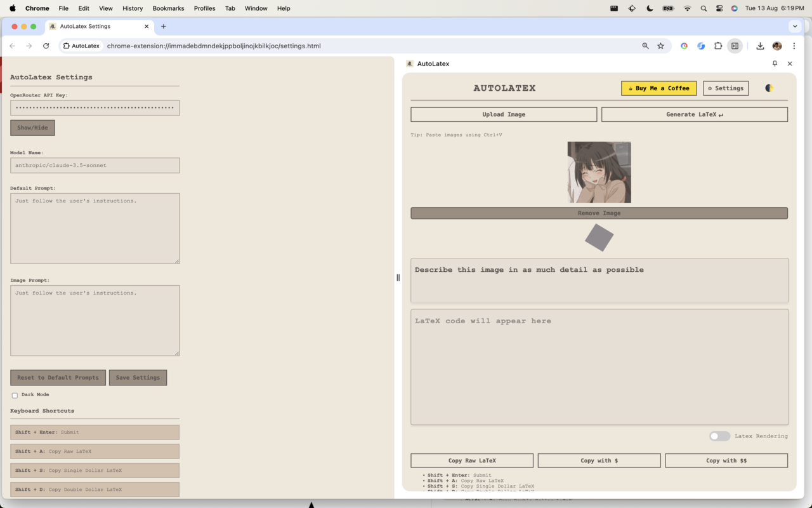
Task: Pin the AutoLatex side panel
Action: [x=775, y=63]
